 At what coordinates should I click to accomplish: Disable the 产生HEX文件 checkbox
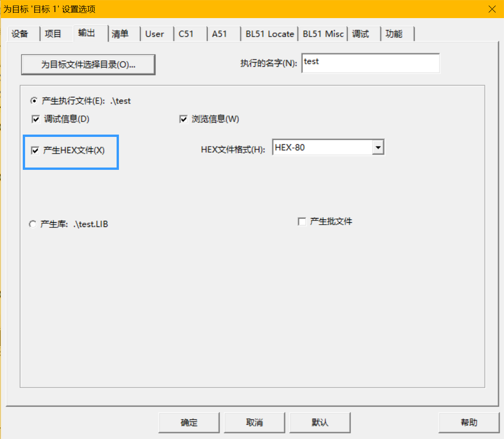pos(35,150)
